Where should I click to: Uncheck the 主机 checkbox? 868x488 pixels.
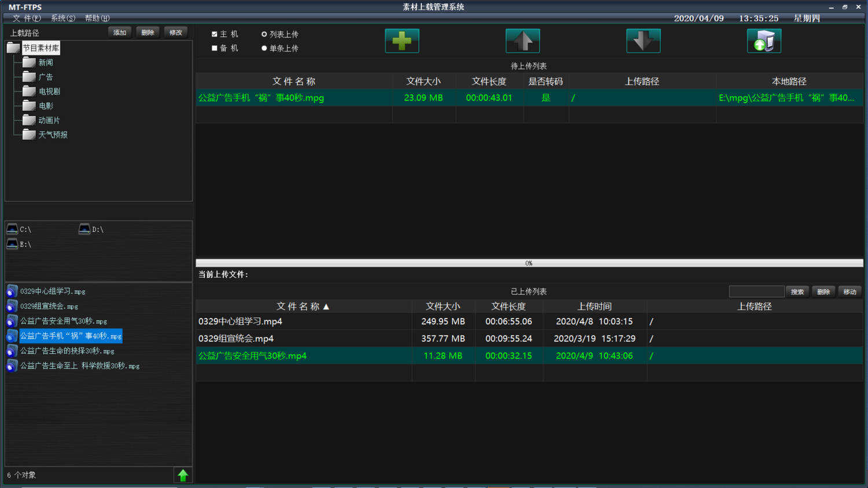click(x=214, y=34)
